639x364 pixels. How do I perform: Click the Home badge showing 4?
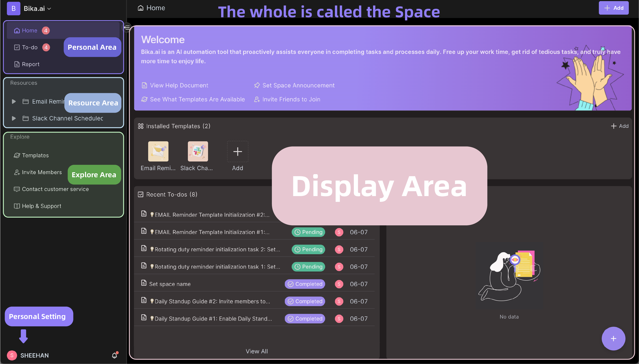pos(45,31)
